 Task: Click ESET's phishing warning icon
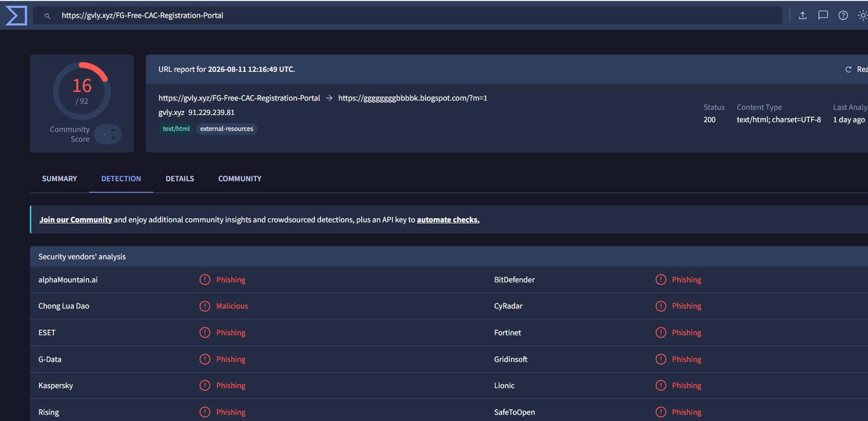[x=205, y=333]
